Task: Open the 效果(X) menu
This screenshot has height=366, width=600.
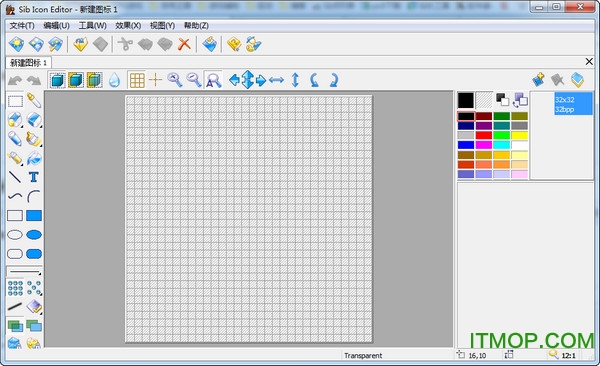Action: [x=128, y=26]
